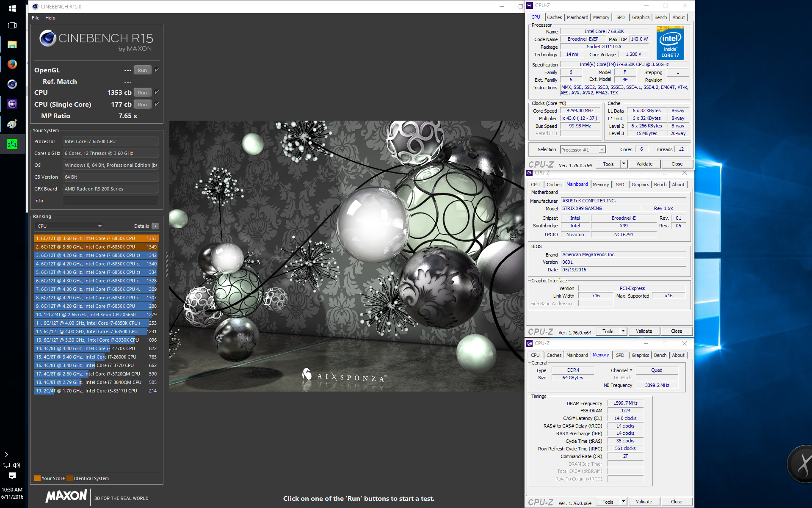Toggle CPU (Single Core) test checkmark

pos(157,104)
